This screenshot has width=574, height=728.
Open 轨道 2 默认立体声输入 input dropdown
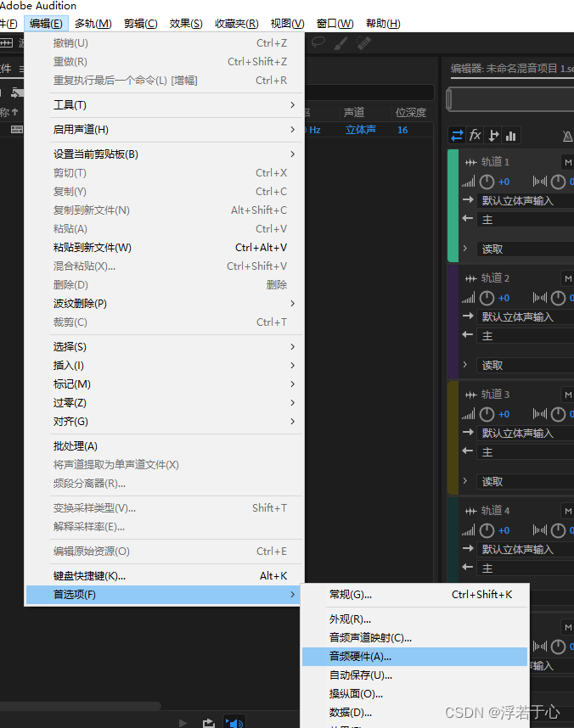click(x=526, y=317)
